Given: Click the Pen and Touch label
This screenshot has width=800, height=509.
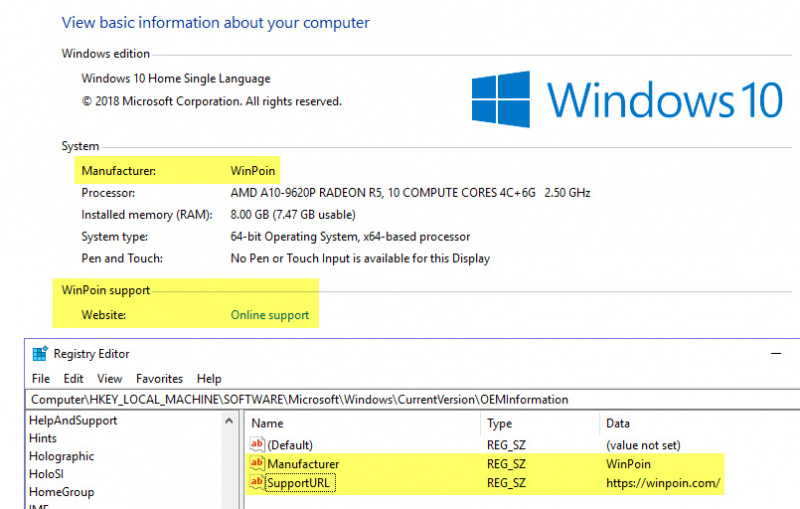Looking at the screenshot, I should click(x=122, y=259).
